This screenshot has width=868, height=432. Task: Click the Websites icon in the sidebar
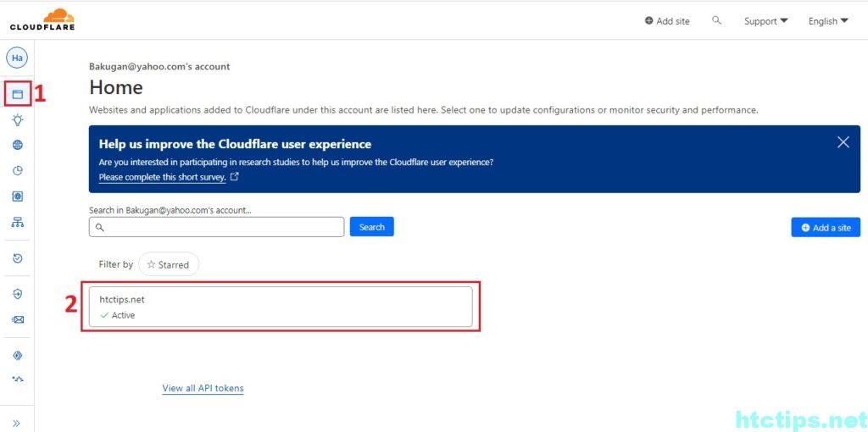tap(18, 94)
